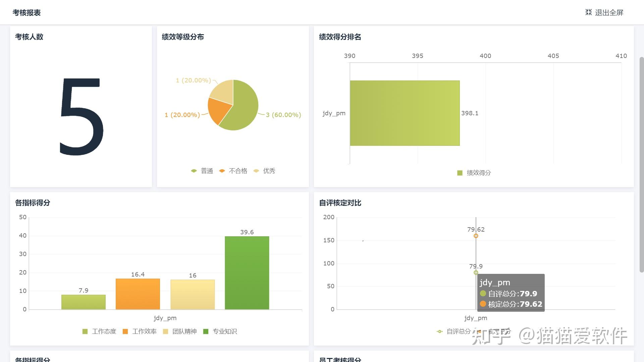Click the 自评总分 legend marker
The height and width of the screenshot is (362, 644).
click(439, 331)
